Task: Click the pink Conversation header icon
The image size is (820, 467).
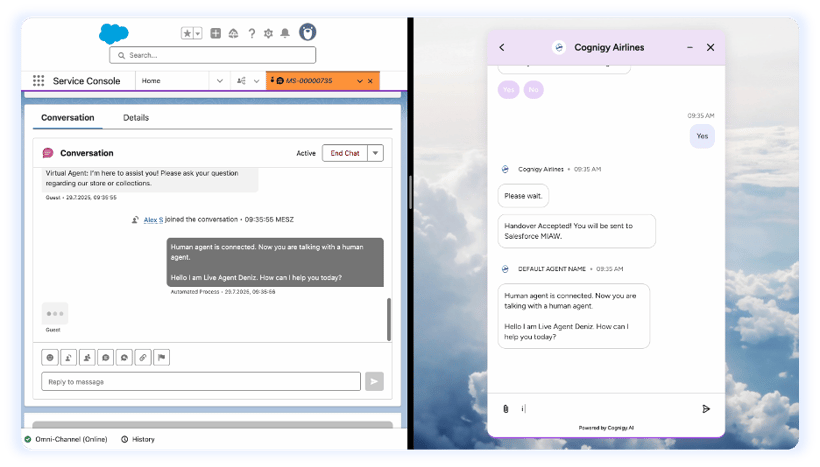Action: (x=48, y=153)
